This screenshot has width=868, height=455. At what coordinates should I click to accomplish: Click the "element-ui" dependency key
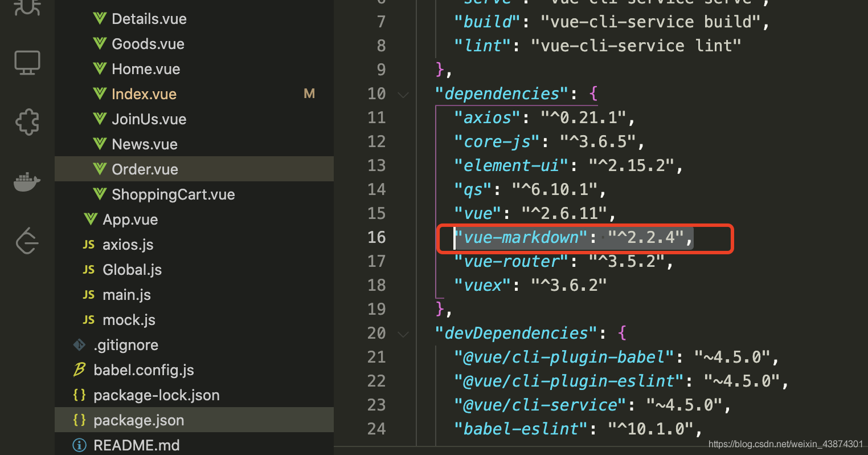pos(511,165)
